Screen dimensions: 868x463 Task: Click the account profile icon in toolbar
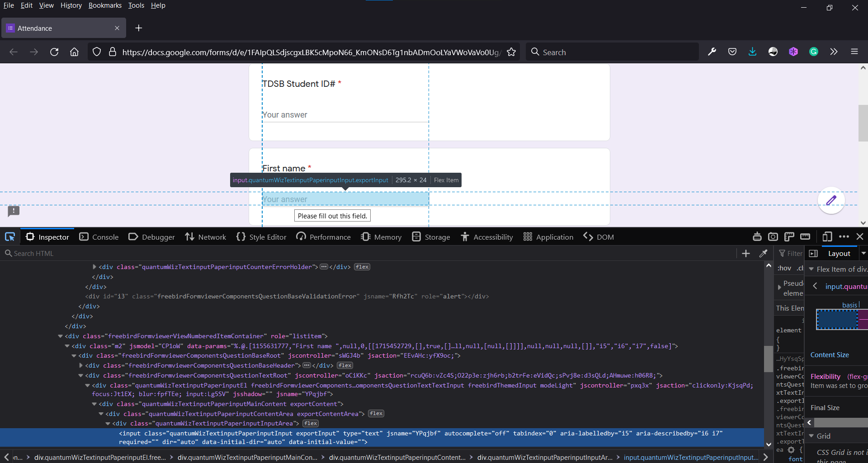coord(773,52)
